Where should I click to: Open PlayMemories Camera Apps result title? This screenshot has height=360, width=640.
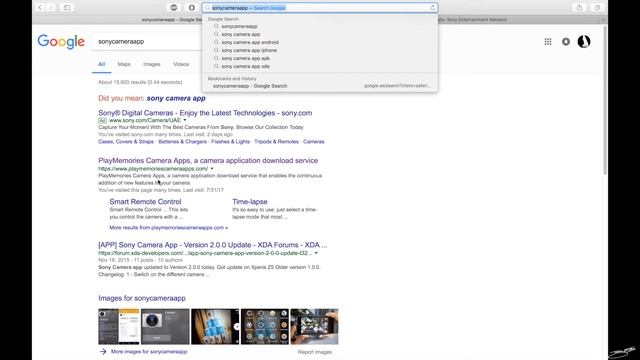pos(208,160)
